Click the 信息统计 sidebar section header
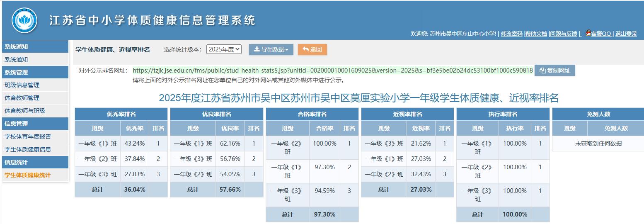The height and width of the screenshot is (224, 644). point(35,162)
